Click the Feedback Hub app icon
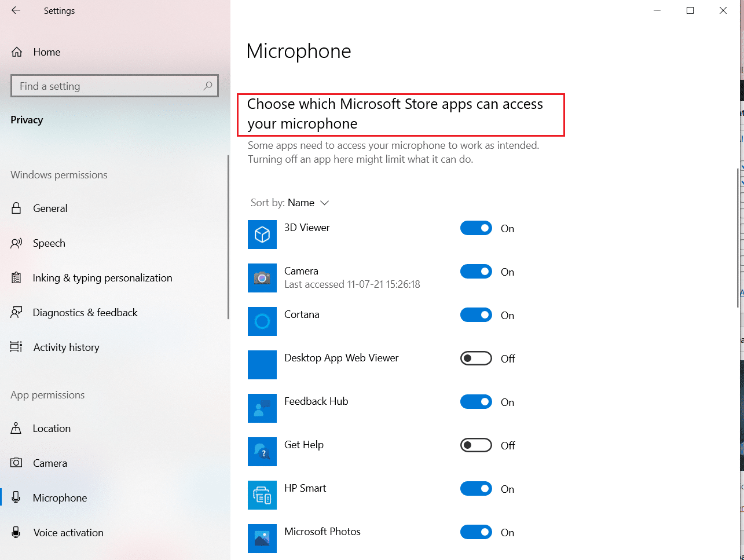 point(262,408)
